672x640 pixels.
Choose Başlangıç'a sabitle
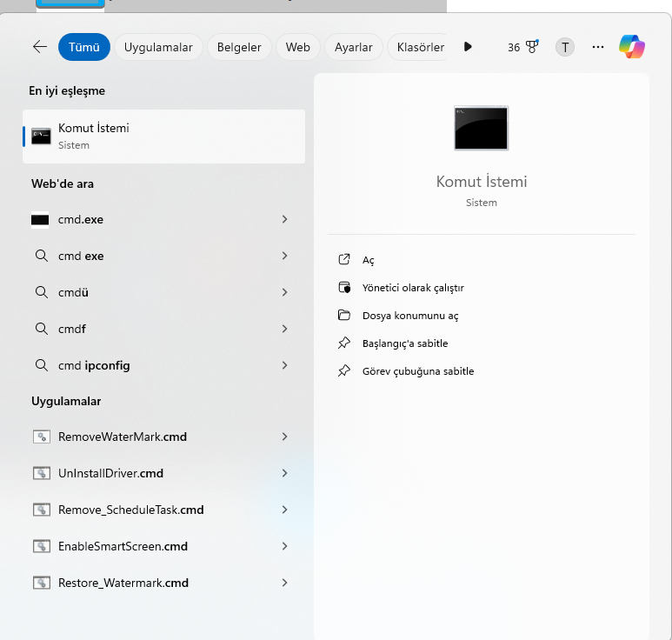(405, 343)
